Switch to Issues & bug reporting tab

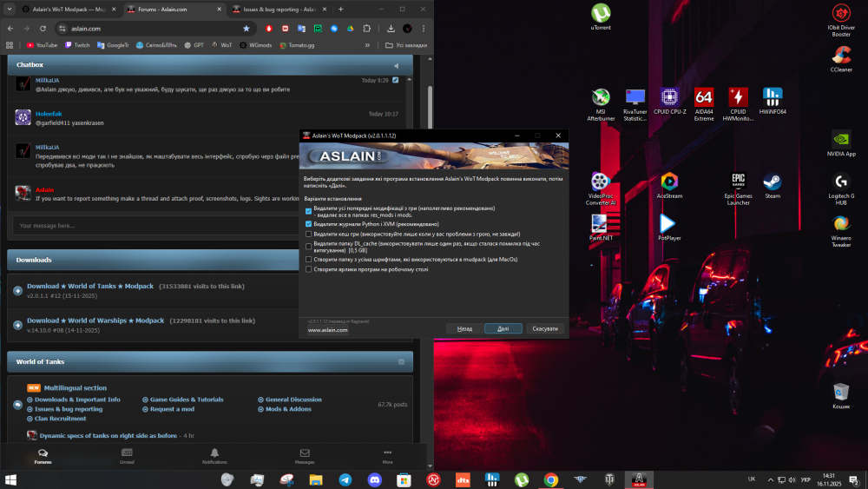point(280,10)
